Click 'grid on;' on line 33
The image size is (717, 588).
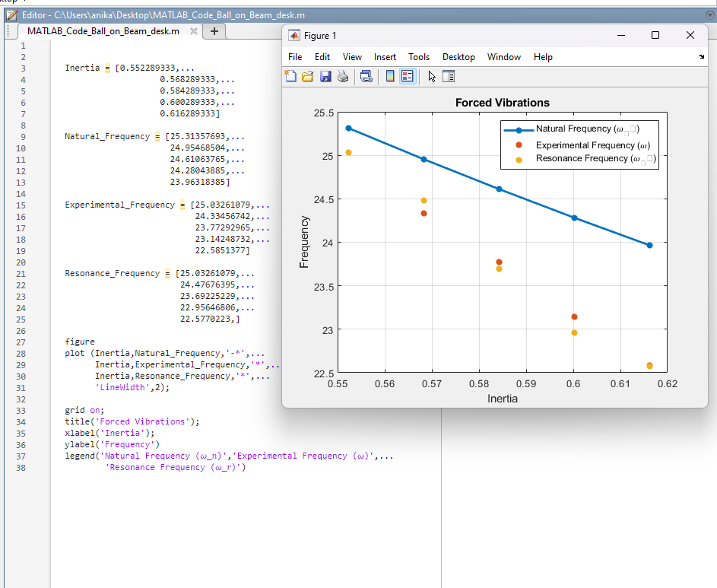[84, 410]
